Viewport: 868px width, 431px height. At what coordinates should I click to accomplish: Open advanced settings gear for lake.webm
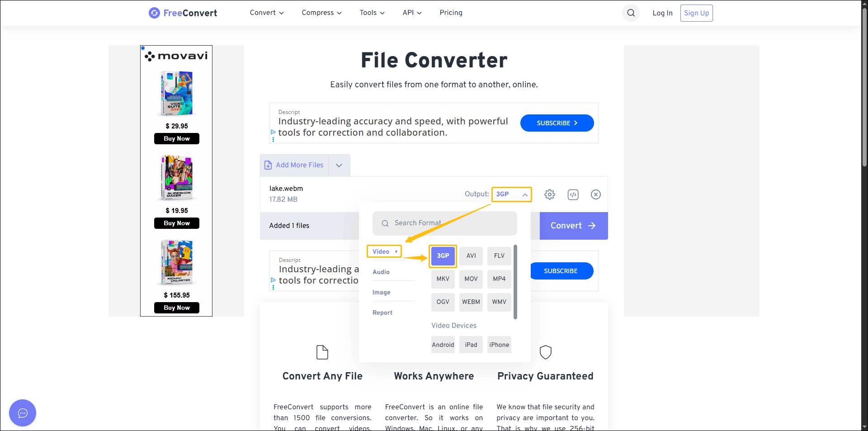pos(550,194)
